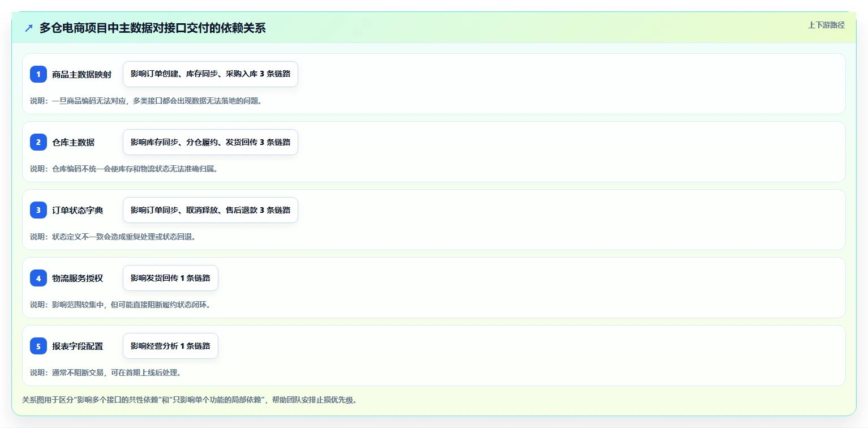
Task: Click the number 2 badge for 仓库主数据
Action: [x=38, y=142]
